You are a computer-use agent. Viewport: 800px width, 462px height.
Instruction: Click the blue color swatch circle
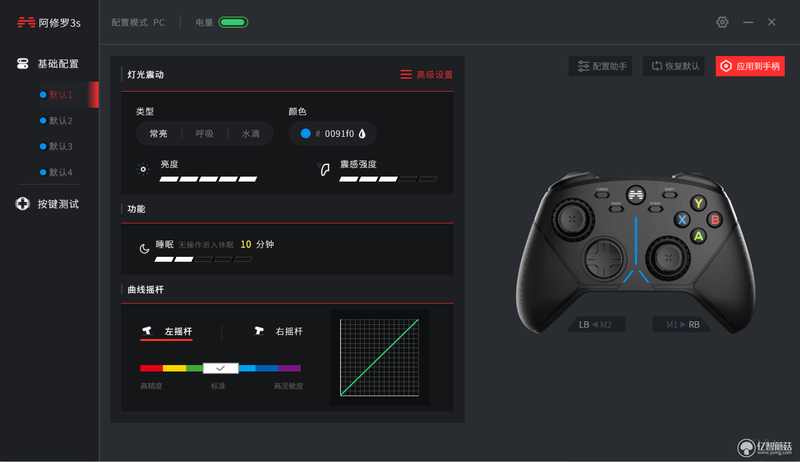coord(306,134)
